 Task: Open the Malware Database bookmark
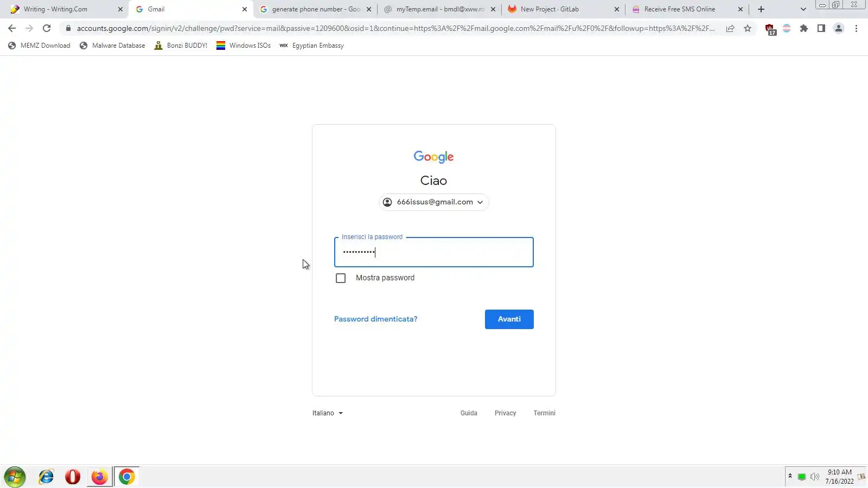click(x=112, y=46)
